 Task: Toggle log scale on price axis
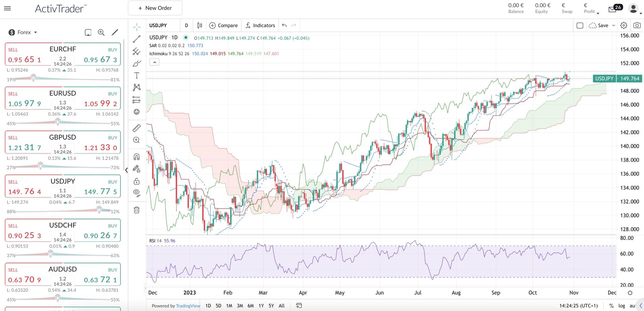click(x=622, y=306)
